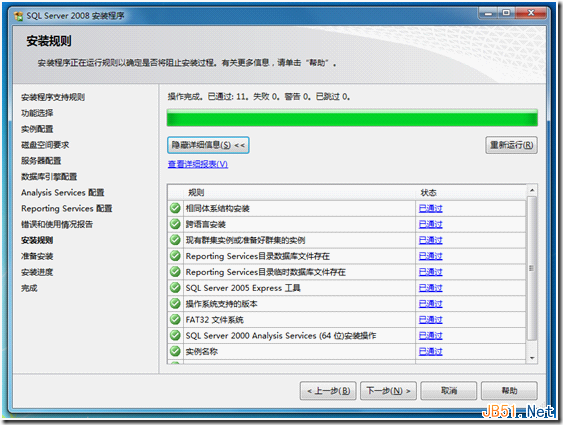Viewport: 563px width, 425px height.
Task: Click rule name 跨语言安装
Action: pos(205,224)
